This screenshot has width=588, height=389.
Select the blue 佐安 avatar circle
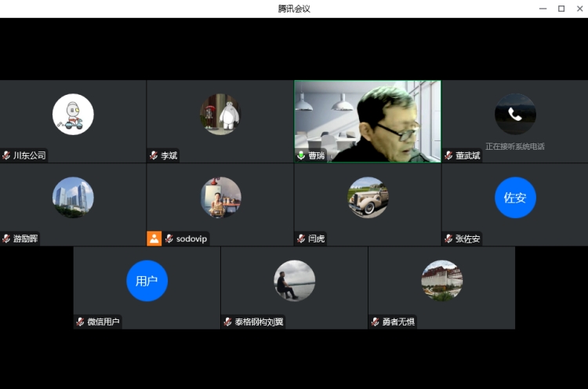pos(515,198)
